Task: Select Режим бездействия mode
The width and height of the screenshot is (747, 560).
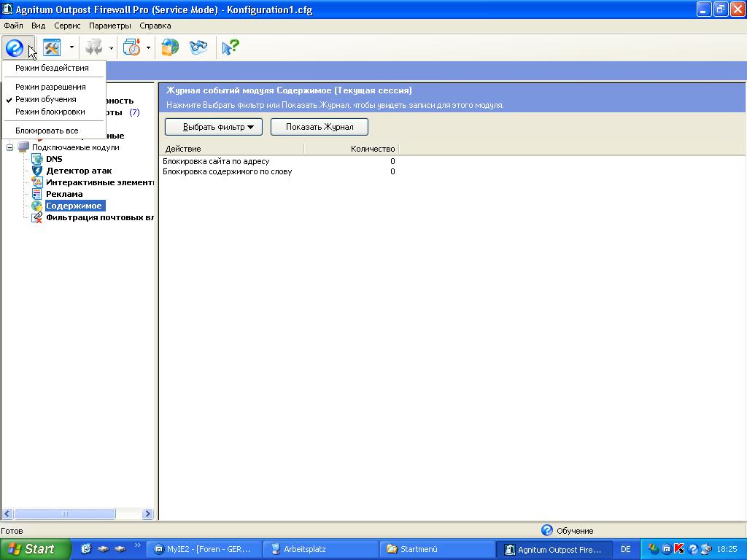Action: [52, 68]
